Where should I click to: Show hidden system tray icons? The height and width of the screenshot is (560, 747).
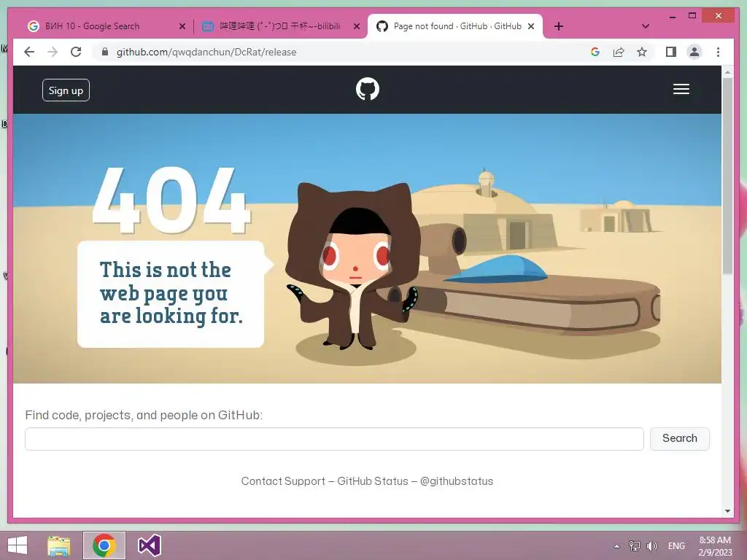[x=616, y=546]
